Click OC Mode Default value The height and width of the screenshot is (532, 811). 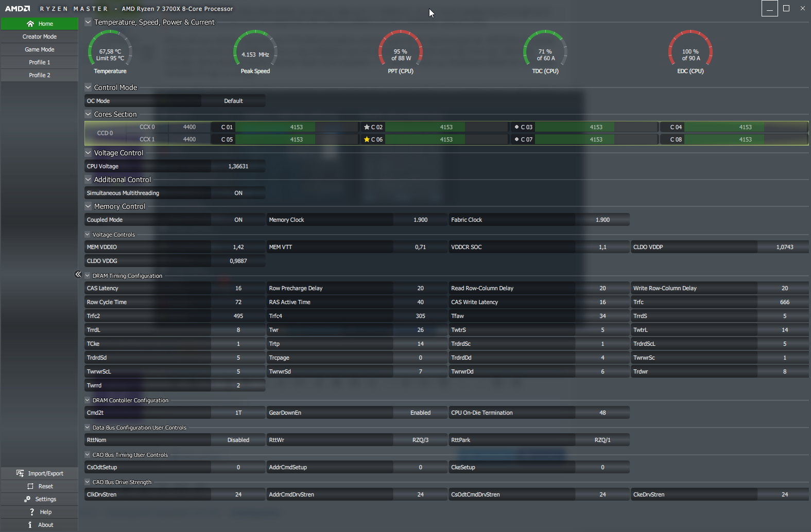click(x=233, y=101)
